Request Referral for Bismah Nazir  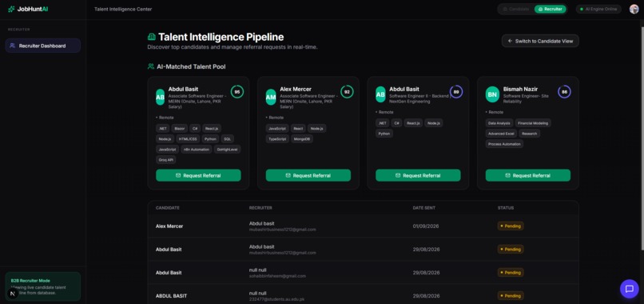[x=528, y=175]
